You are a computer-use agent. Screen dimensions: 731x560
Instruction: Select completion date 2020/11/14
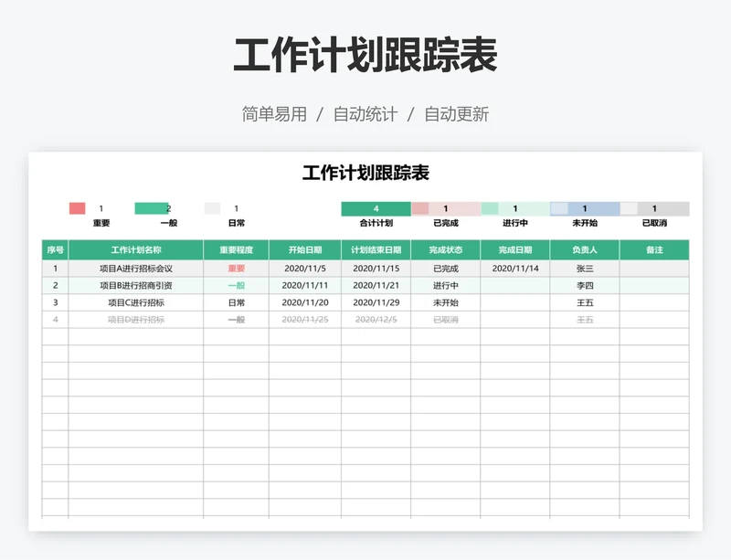tap(515, 269)
